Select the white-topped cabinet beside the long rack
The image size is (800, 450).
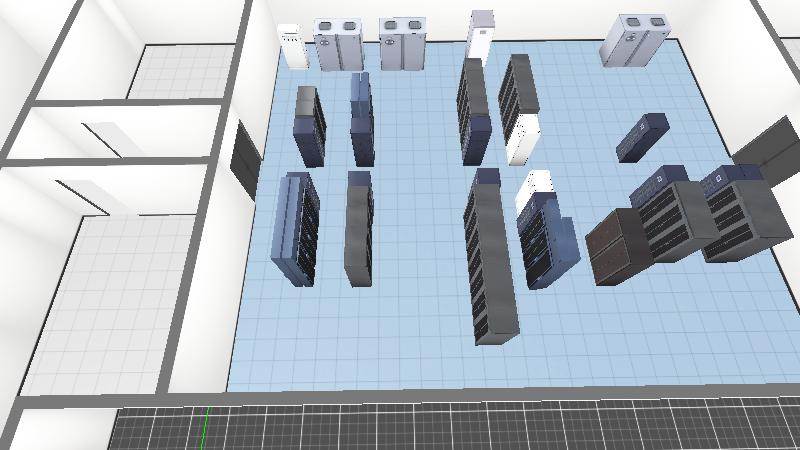click(536, 190)
